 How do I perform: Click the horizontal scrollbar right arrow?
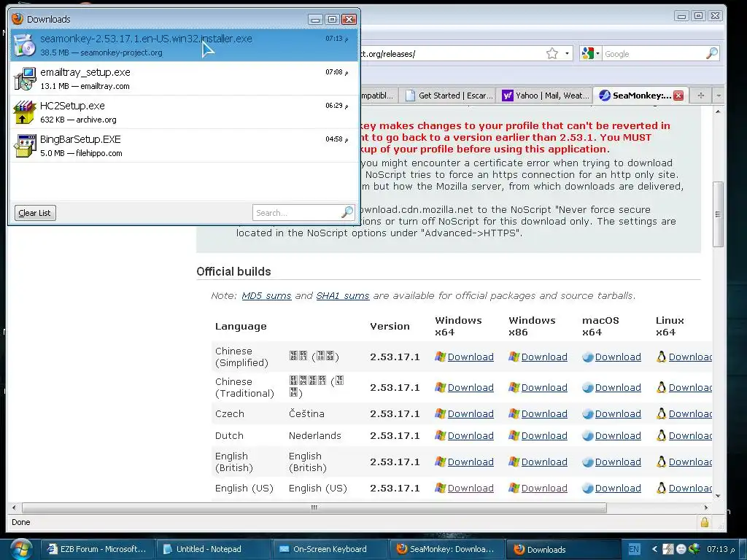point(706,507)
